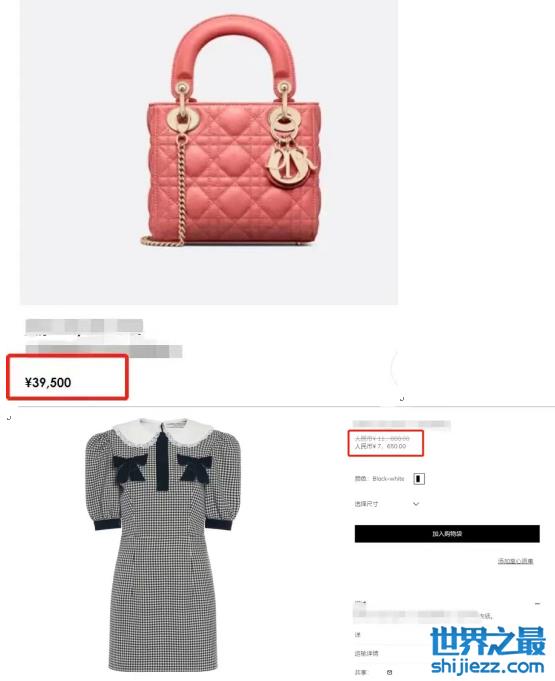Click the 世界之最 watermark logo

[x=488, y=641]
